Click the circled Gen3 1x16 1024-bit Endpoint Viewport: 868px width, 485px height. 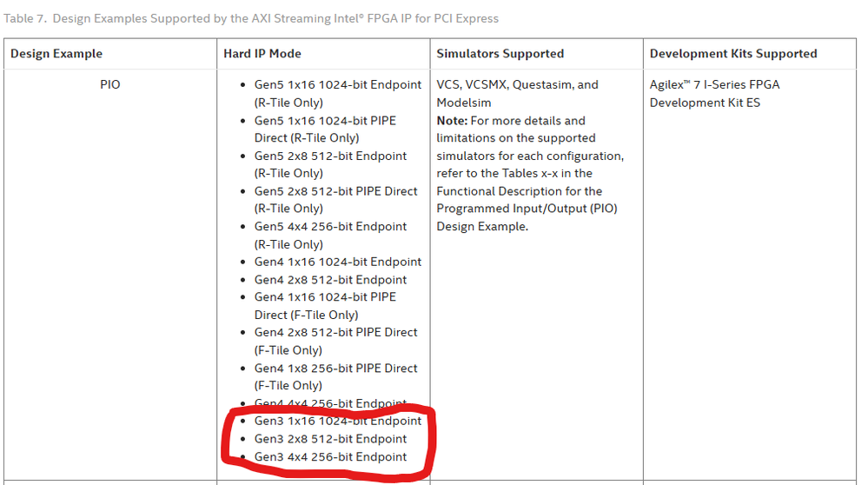click(337, 421)
